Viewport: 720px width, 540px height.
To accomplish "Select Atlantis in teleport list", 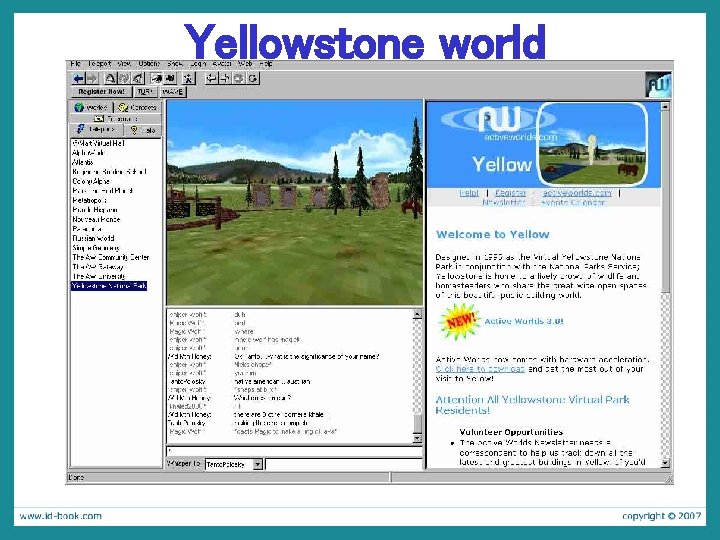I will tap(83, 162).
